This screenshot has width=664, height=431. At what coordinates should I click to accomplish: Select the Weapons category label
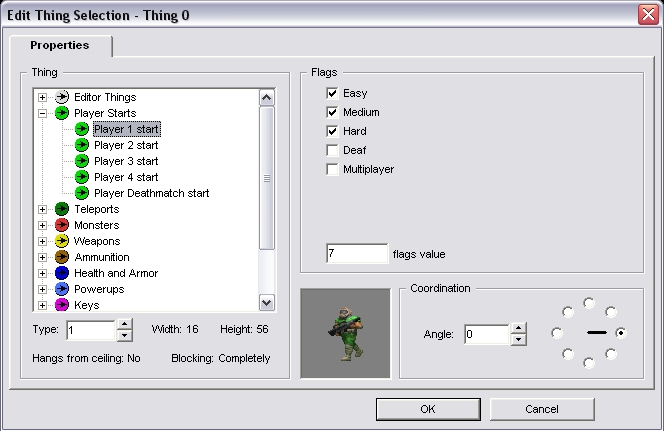coord(97,241)
